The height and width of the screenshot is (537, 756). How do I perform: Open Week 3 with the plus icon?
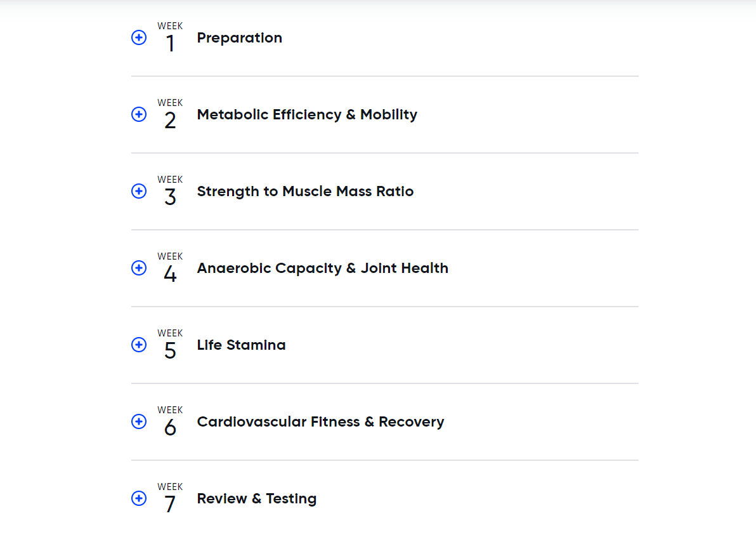(139, 191)
